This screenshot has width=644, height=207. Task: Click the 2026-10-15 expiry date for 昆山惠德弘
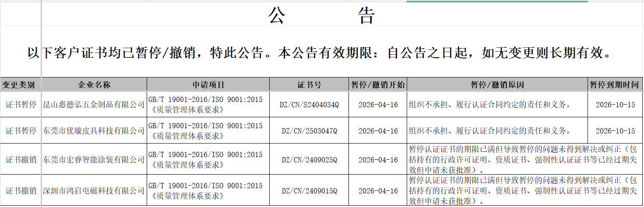615,105
